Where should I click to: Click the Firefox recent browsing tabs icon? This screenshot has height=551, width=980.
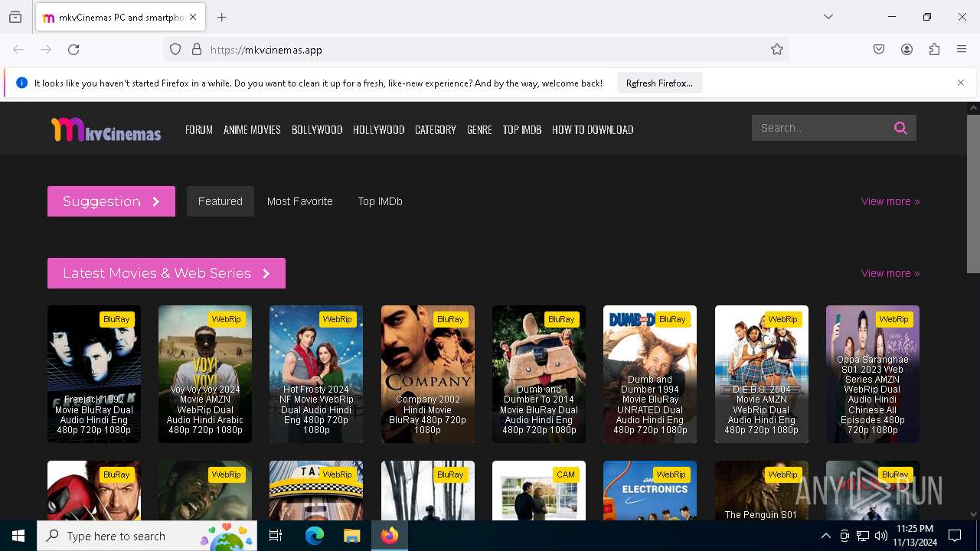pos(15,18)
